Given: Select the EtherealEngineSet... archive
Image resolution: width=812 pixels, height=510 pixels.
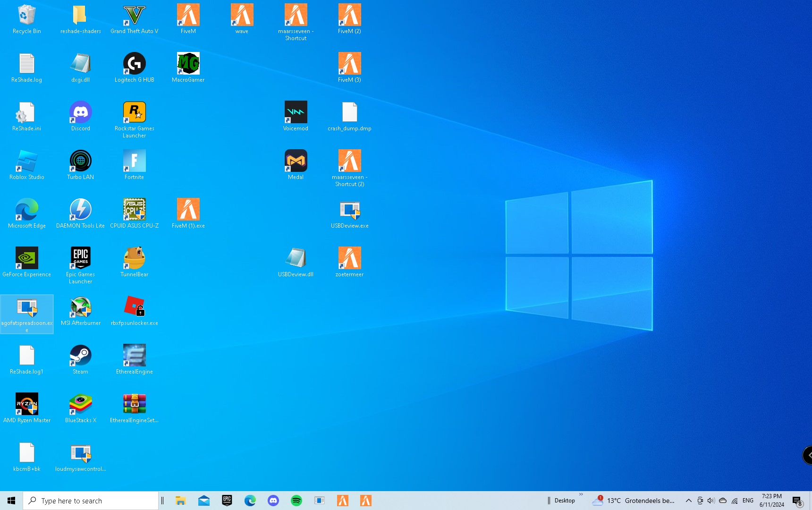Looking at the screenshot, I should (135, 408).
